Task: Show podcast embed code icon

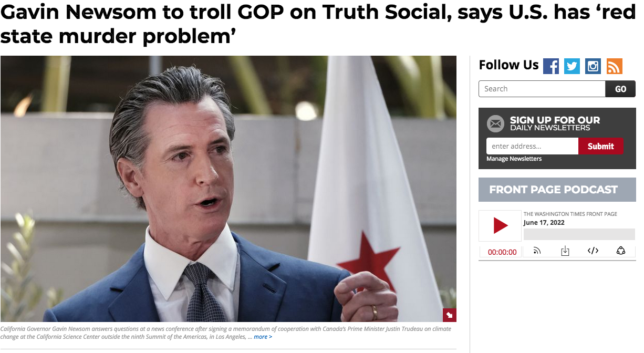Action: tap(593, 251)
